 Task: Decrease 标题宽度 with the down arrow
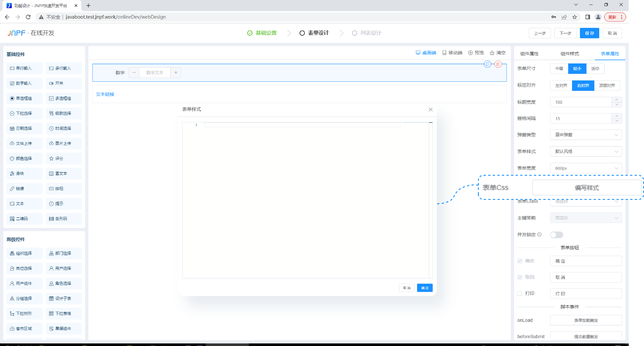click(x=617, y=105)
